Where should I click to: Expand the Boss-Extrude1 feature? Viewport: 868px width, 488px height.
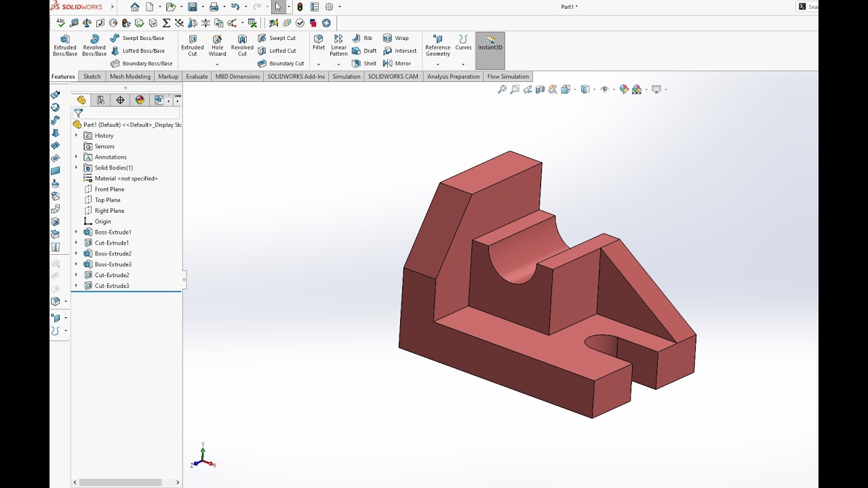click(x=76, y=232)
